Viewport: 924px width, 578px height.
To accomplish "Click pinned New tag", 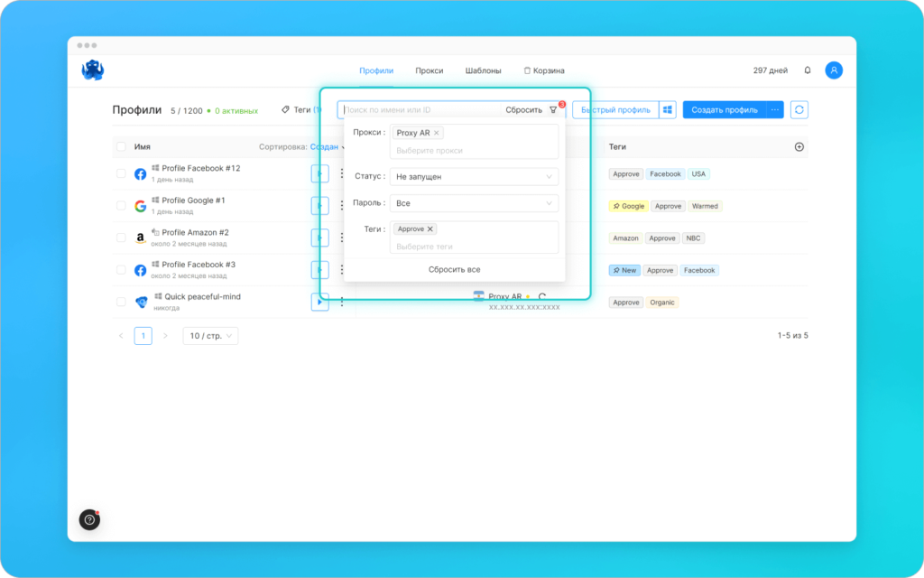I will [624, 270].
